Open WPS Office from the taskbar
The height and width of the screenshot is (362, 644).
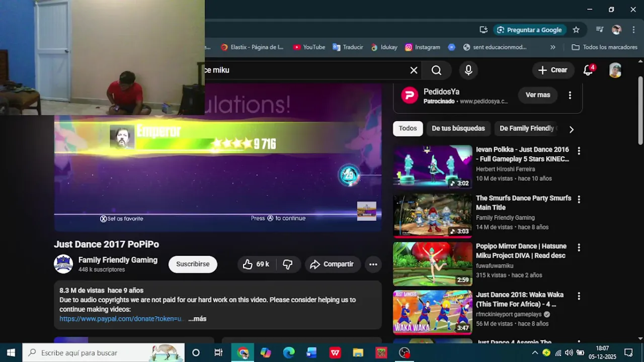click(335, 353)
